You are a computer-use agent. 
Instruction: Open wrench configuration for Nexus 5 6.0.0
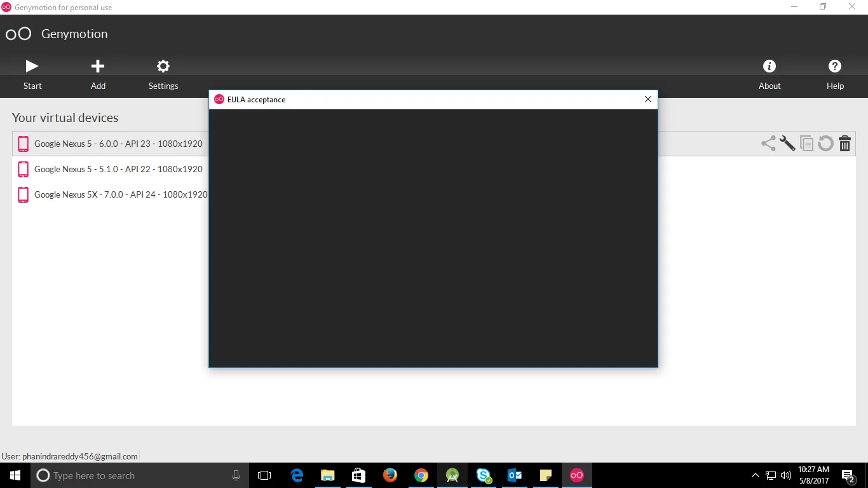click(787, 144)
